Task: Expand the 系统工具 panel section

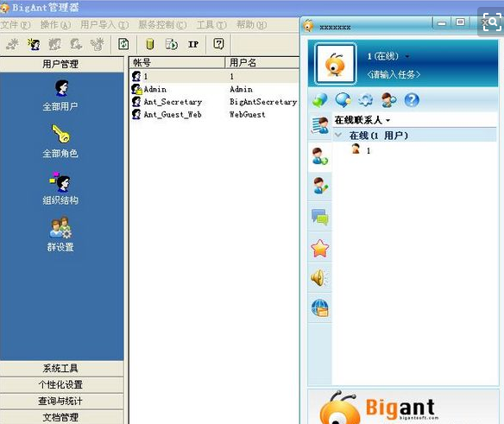Action: coord(61,368)
